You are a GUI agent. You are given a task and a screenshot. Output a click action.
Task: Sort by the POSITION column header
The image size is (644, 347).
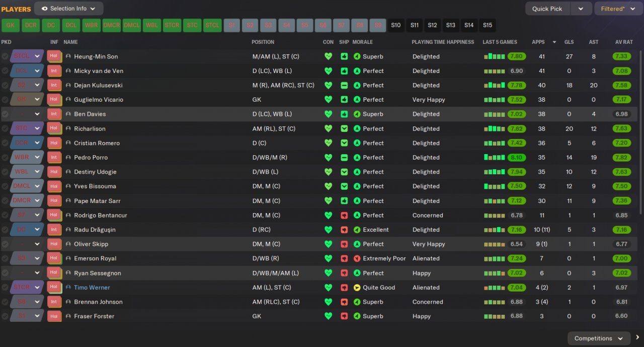pyautogui.click(x=263, y=42)
